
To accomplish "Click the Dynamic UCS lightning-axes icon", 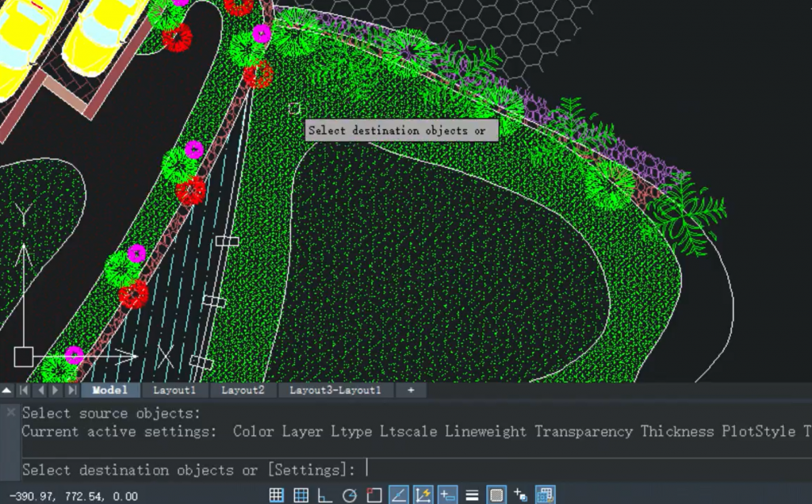I will pos(423,495).
